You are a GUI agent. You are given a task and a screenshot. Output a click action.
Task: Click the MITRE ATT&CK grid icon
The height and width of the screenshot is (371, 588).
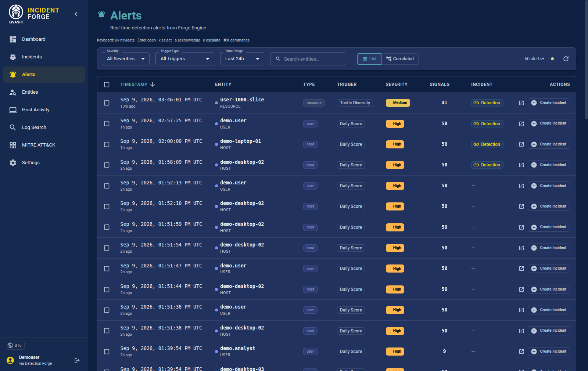(x=13, y=145)
